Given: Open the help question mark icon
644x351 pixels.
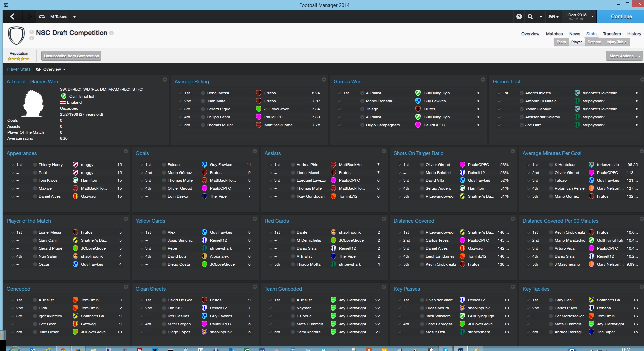Looking at the screenshot, I should point(519,16).
